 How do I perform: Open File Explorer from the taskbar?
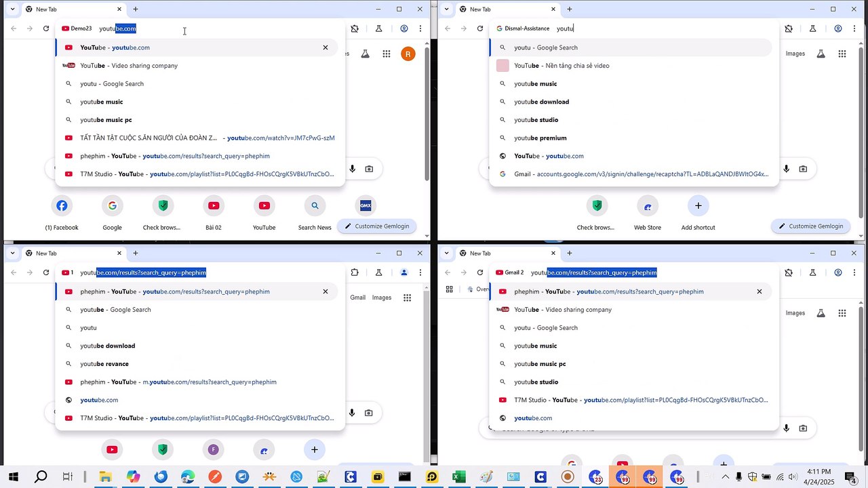coord(105,477)
